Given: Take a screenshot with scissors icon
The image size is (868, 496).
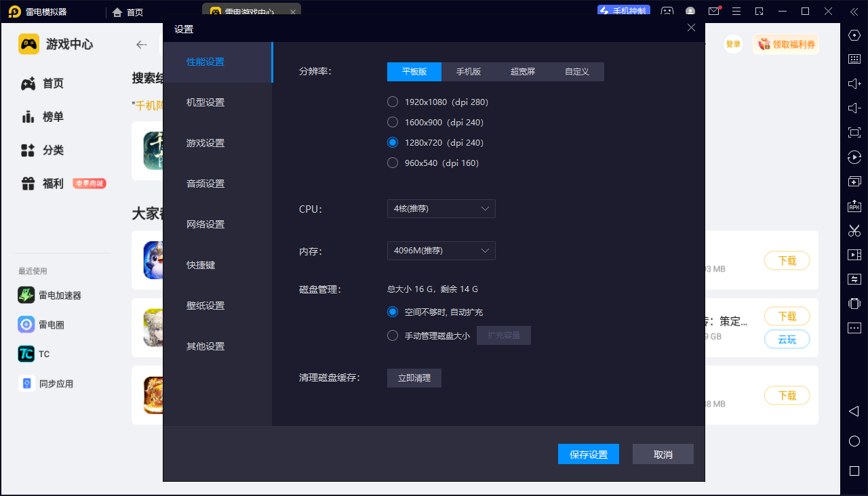Looking at the screenshot, I should [x=854, y=230].
